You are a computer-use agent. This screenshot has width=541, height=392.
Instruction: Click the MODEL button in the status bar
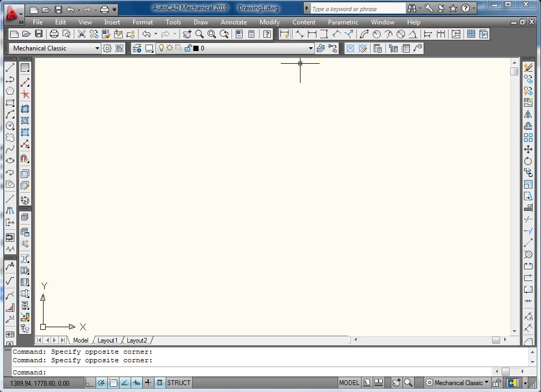[x=348, y=382]
